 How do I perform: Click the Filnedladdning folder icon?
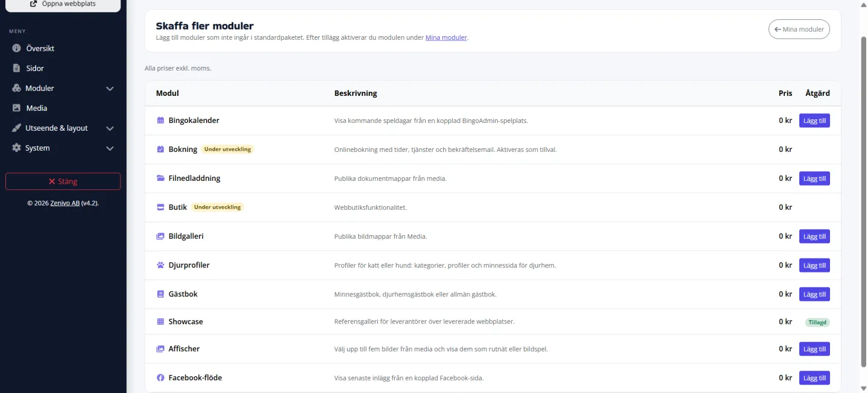(160, 178)
